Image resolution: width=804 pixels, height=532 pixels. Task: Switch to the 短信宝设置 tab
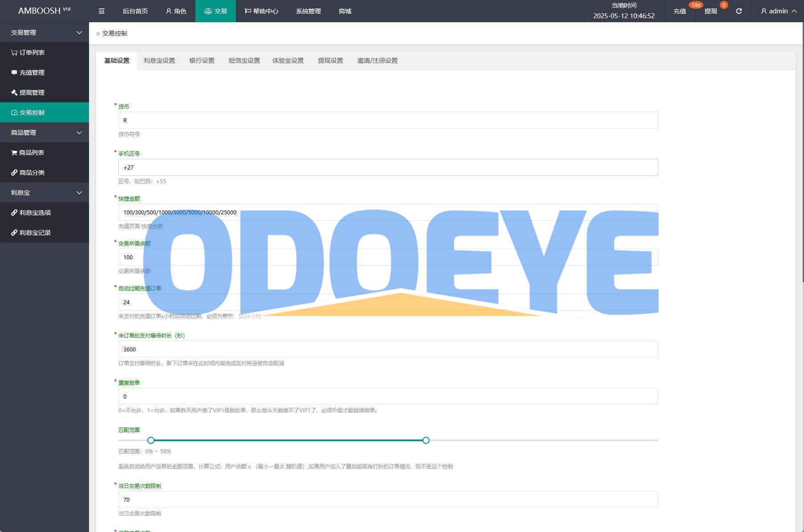pos(244,60)
